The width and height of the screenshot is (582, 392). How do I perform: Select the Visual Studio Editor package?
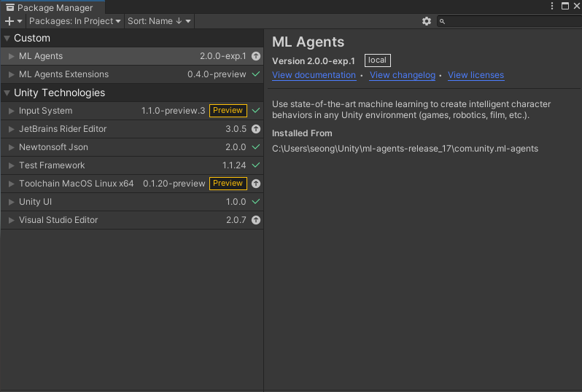132,220
